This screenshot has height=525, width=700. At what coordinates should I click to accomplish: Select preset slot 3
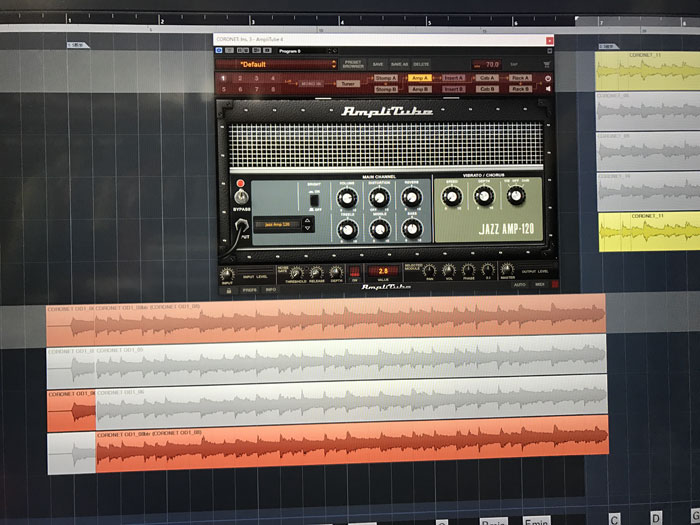[256, 78]
